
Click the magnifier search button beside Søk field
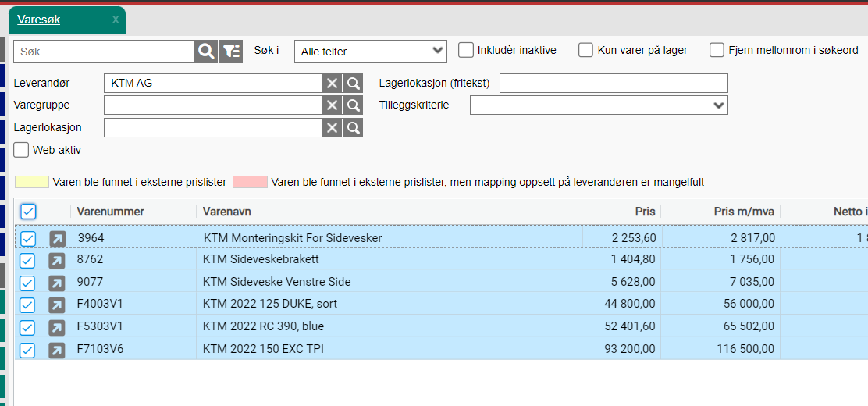[205, 52]
